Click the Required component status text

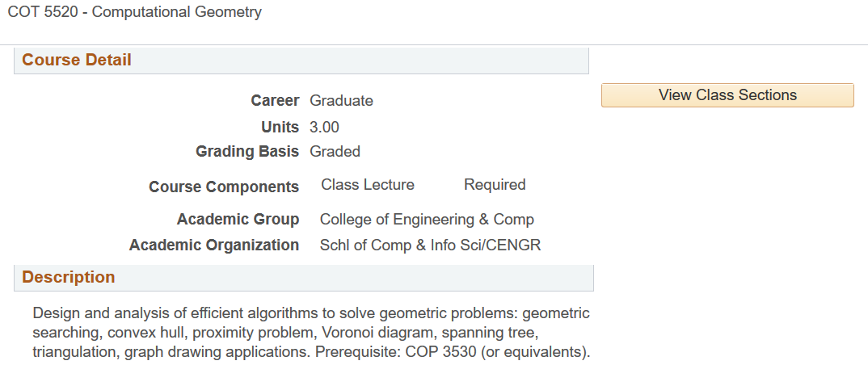(495, 185)
